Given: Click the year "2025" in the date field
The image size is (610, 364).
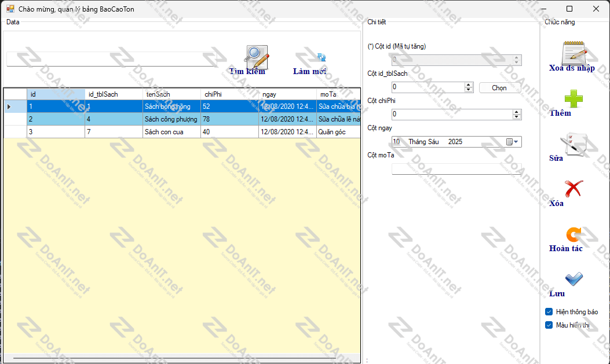Looking at the screenshot, I should point(455,142).
